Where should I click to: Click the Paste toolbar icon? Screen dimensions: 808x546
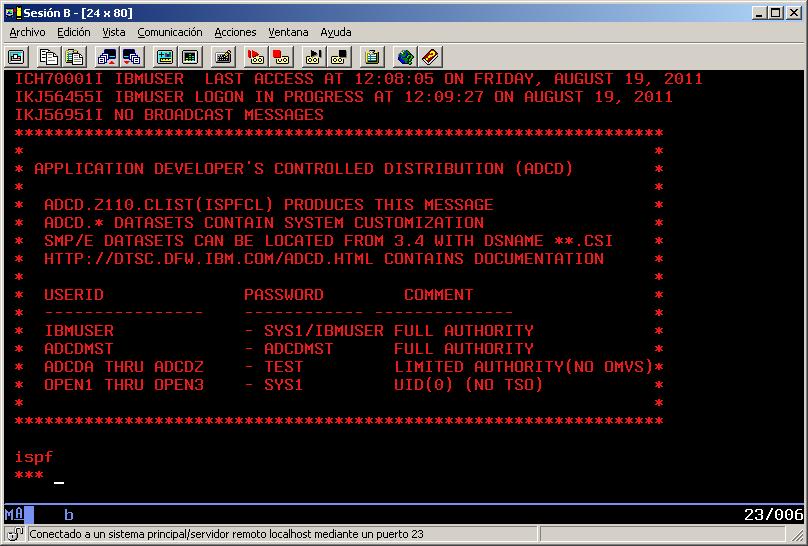point(74,57)
